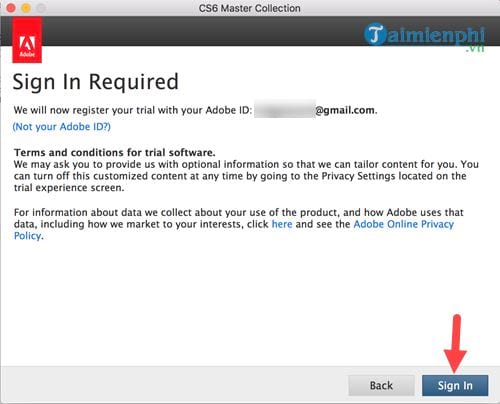Click the green .vn watermark text
500x404 pixels.
[x=475, y=49]
